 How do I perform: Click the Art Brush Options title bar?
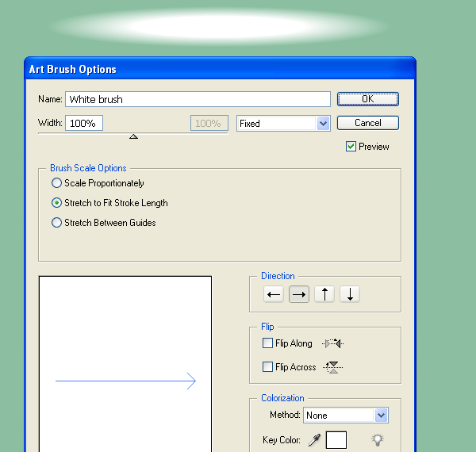click(x=220, y=69)
